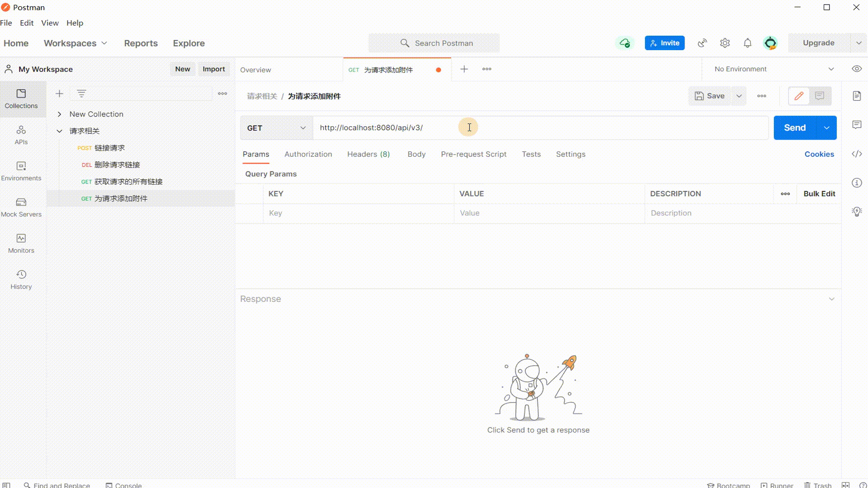Switch to edit (pencil) mode
The image size is (868, 488).
(x=799, y=96)
